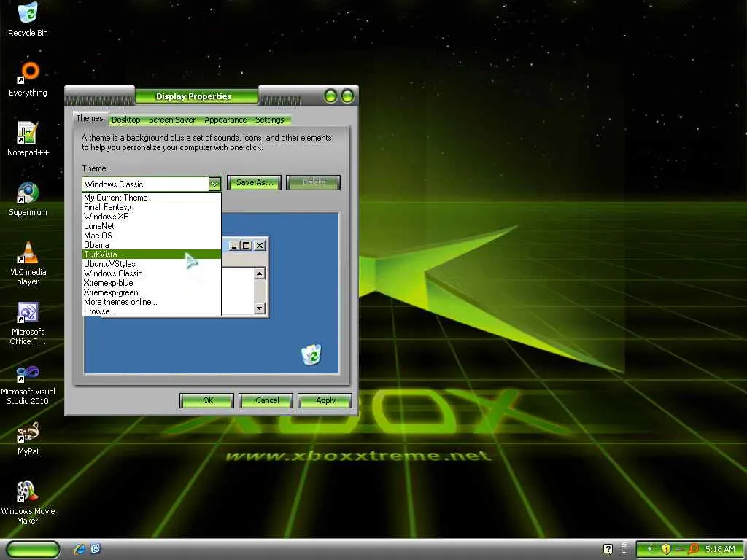Switch to the Desktop tab
Viewport: 747px width, 560px height.
pos(125,120)
